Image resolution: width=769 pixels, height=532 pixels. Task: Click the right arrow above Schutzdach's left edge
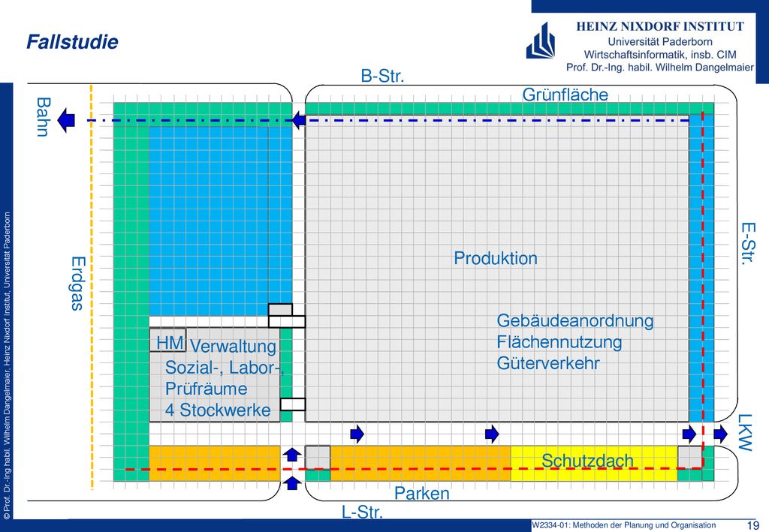[492, 434]
